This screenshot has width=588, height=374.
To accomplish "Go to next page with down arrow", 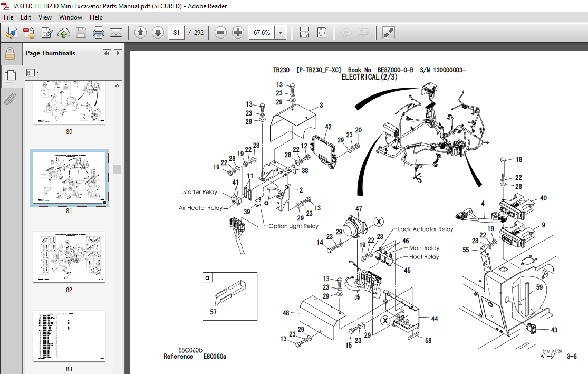I will click(158, 33).
